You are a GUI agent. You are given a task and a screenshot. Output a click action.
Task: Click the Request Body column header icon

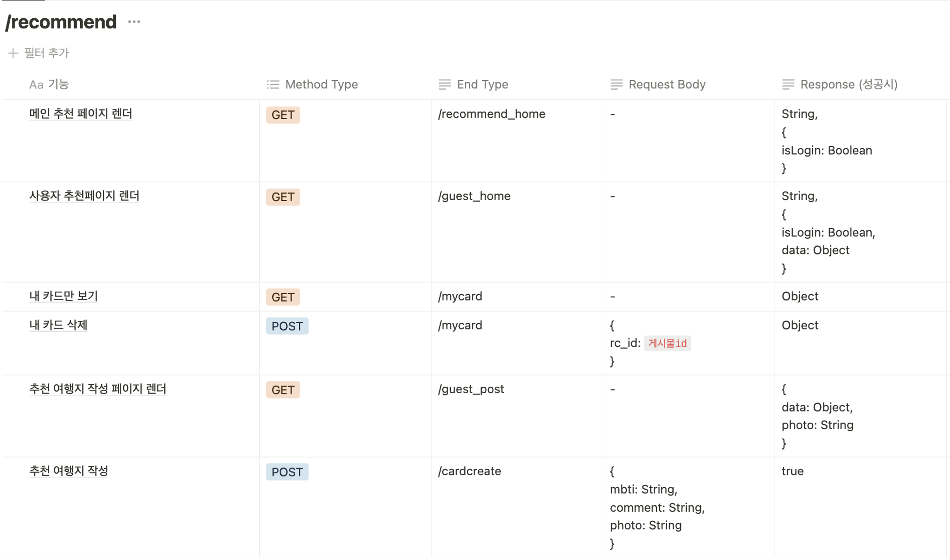click(616, 84)
